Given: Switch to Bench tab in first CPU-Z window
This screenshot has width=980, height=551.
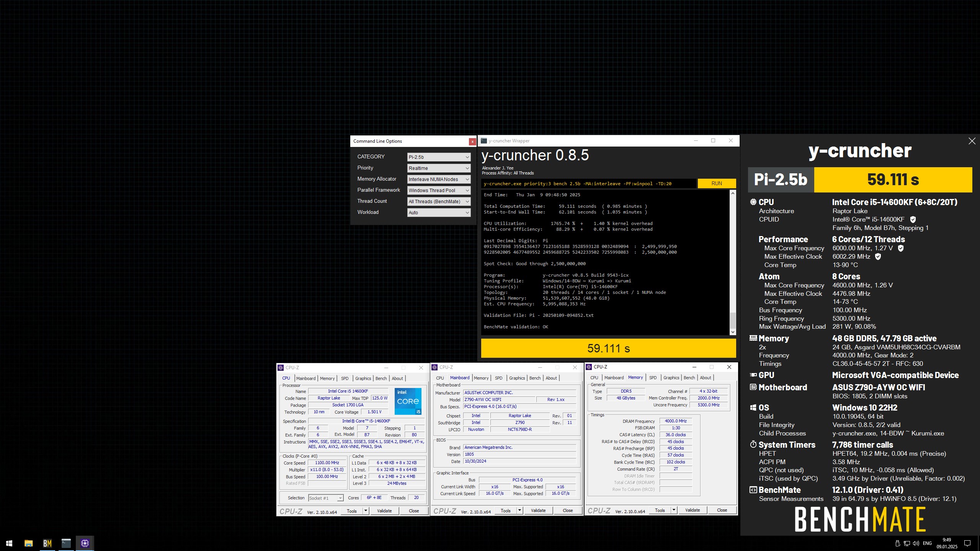Looking at the screenshot, I should coord(381,378).
